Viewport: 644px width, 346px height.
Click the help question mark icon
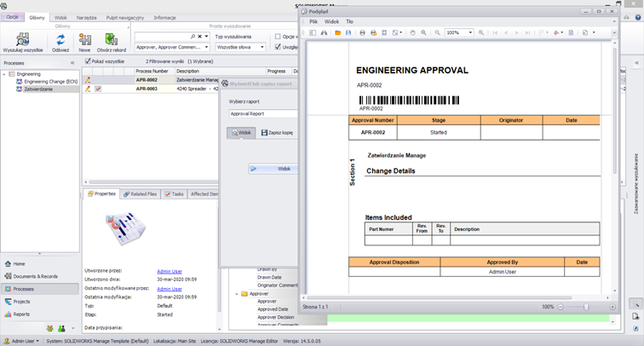coord(638,17)
